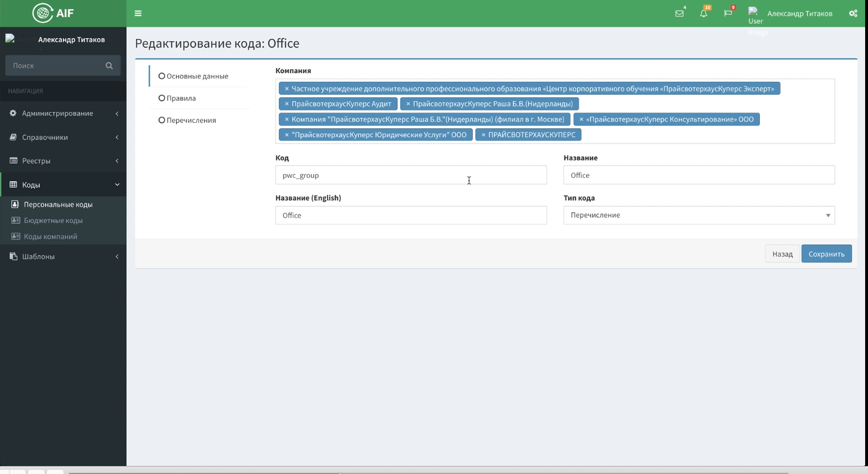
Task: Open the Администрирование menu
Action: (63, 113)
